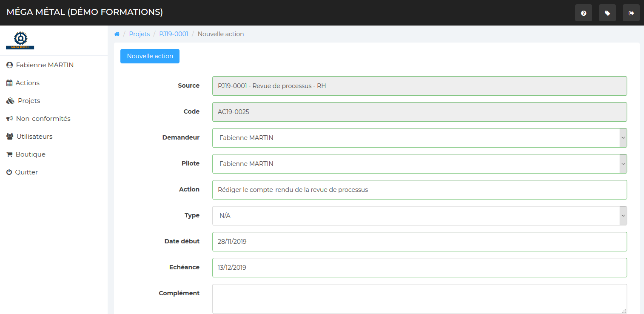644x314 pixels.
Task: Open the PJ19-0001 breadcrumb link
Action: point(174,34)
